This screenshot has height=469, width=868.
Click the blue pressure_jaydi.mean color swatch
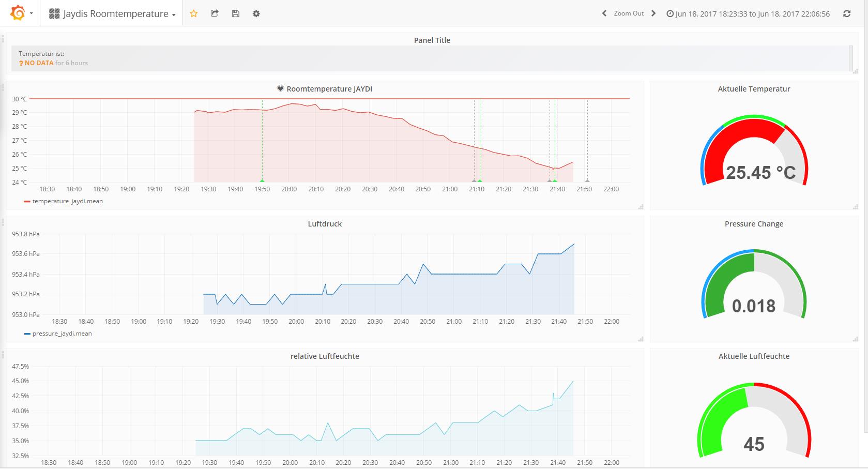click(27, 334)
